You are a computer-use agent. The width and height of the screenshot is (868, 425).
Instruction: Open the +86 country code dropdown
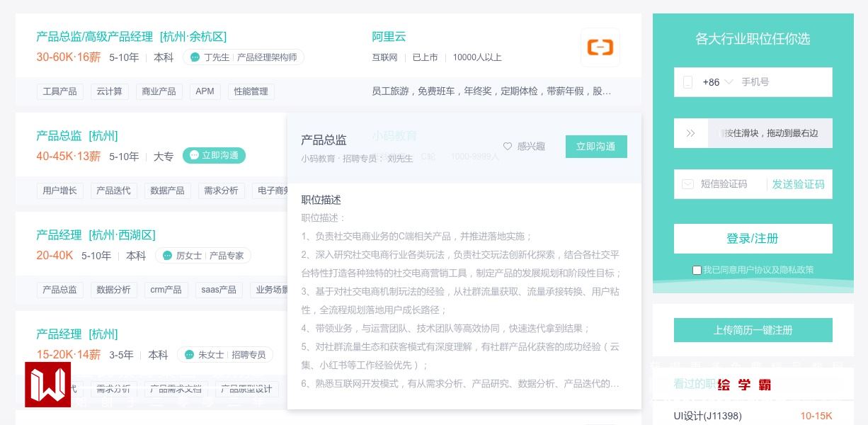(x=718, y=82)
